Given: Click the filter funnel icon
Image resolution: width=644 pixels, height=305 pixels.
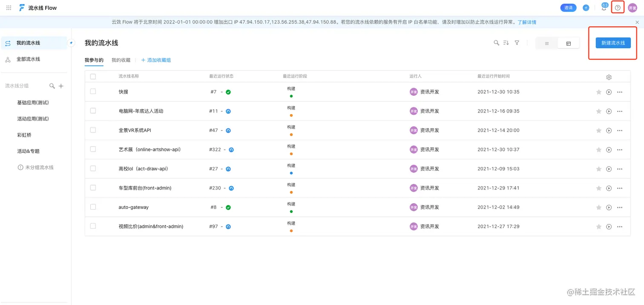Looking at the screenshot, I should point(517,43).
